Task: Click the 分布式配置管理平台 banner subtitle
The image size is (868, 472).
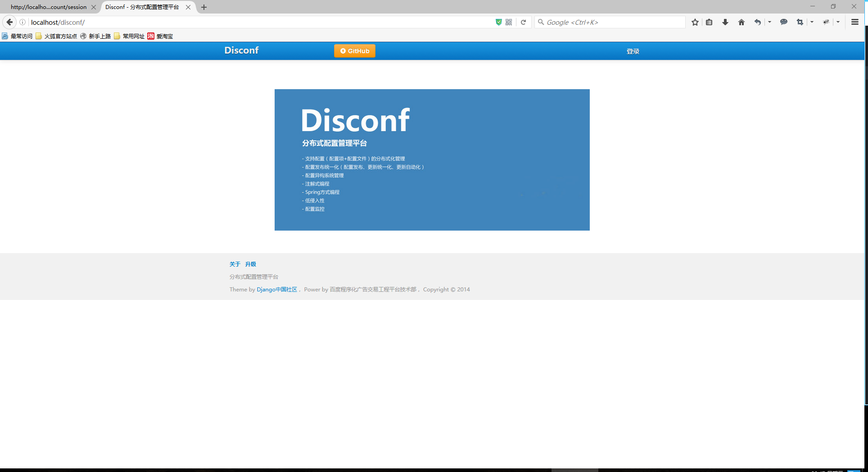Action: 335,143
